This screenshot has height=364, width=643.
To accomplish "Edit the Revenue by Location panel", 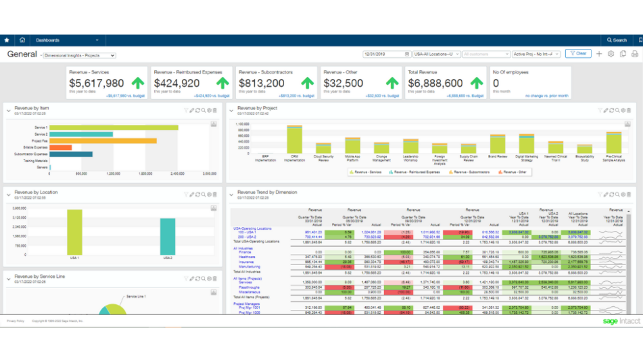I will [192, 194].
